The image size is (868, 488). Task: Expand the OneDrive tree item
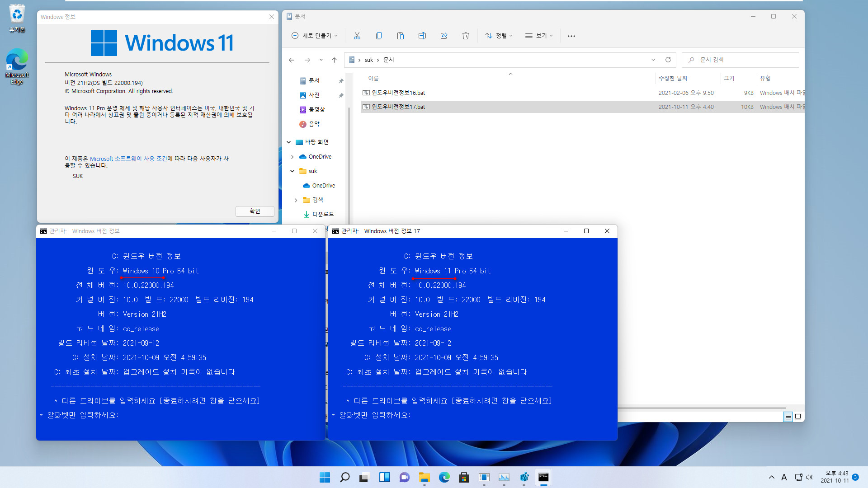point(292,156)
